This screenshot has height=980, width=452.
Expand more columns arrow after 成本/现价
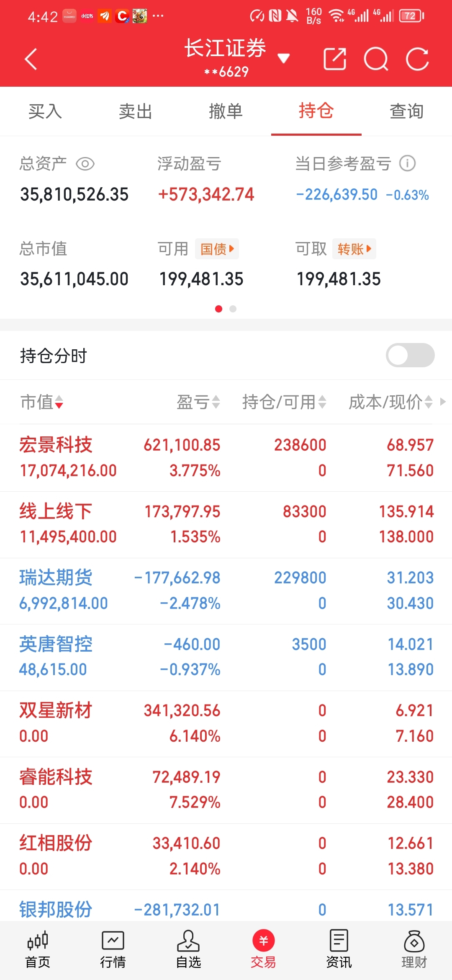tap(443, 402)
